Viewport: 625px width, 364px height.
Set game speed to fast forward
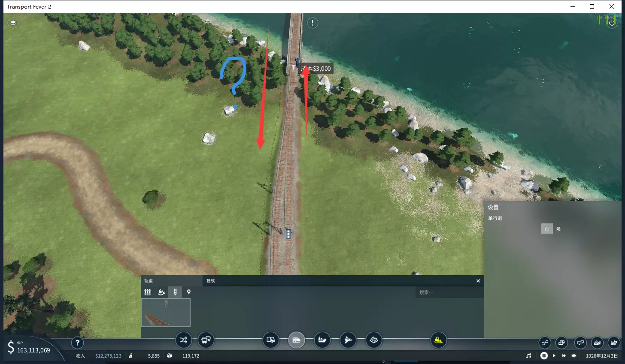pyautogui.click(x=564, y=355)
